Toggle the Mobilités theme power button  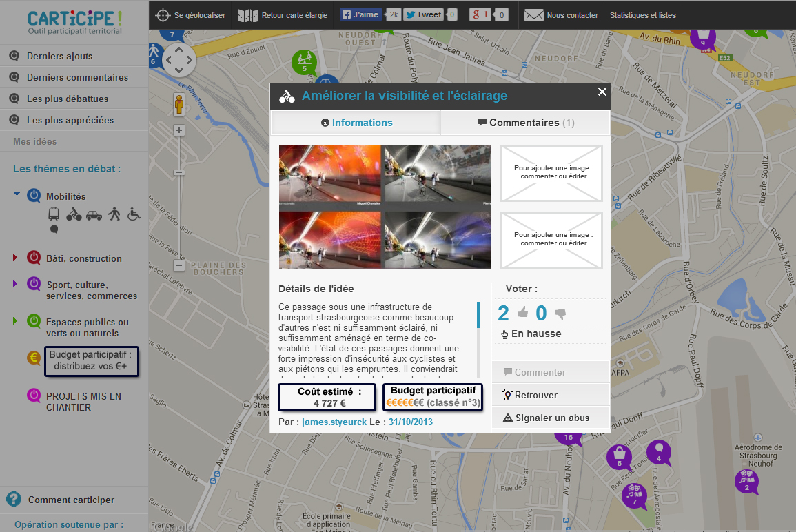click(34, 196)
